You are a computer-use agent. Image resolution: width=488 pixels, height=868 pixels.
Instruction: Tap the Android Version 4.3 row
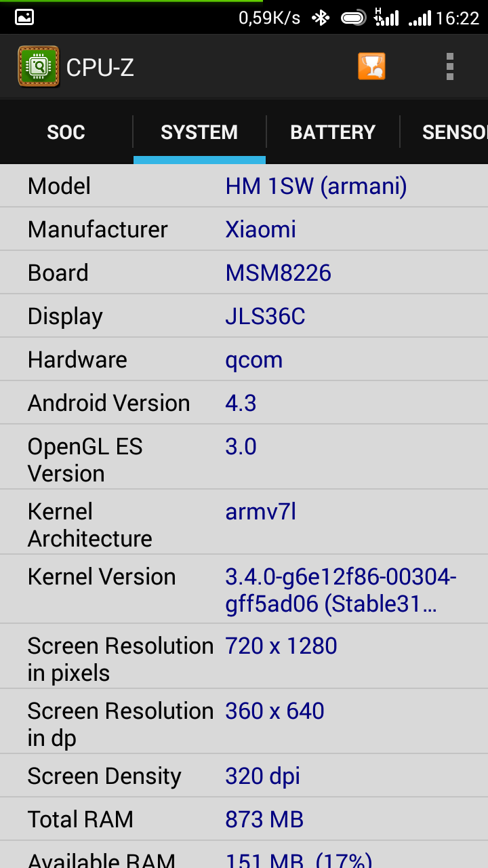tap(244, 403)
